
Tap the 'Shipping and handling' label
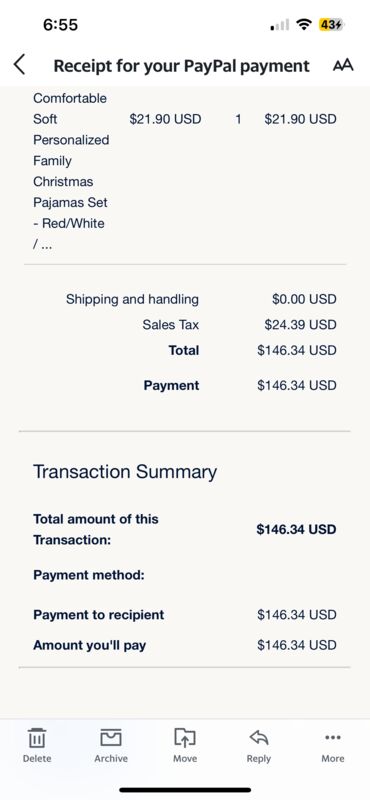pos(132,299)
